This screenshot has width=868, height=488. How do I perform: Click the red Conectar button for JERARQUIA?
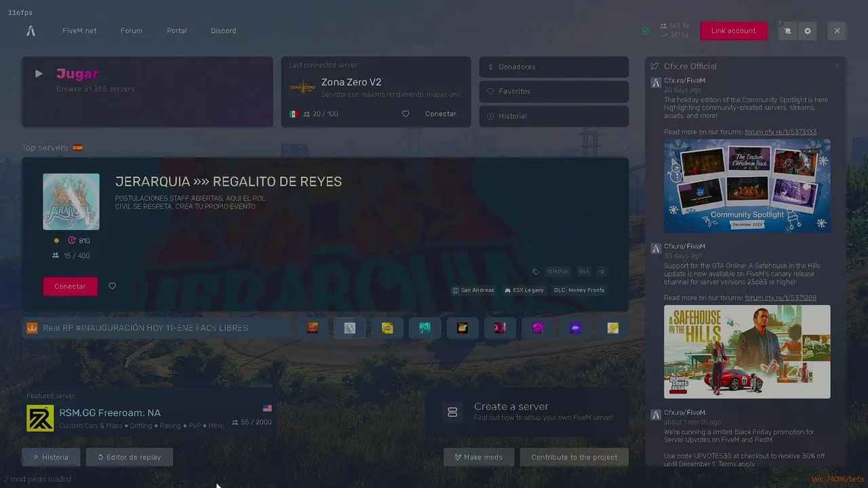click(70, 286)
